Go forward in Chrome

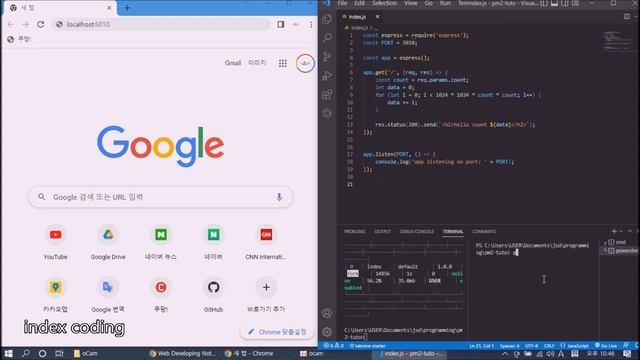pos(25,24)
